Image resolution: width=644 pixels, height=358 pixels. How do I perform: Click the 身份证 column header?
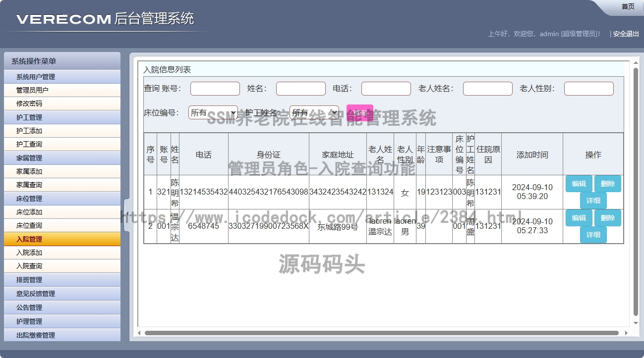pos(269,155)
